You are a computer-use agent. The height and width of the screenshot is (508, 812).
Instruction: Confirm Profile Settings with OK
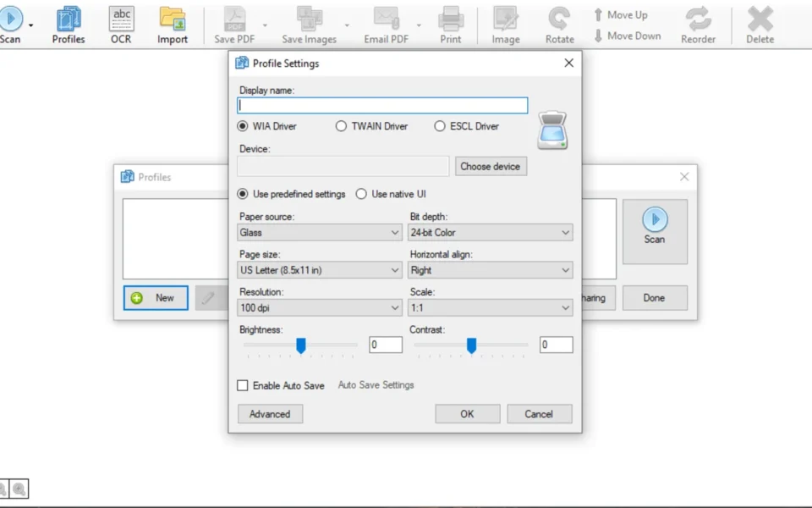pyautogui.click(x=468, y=414)
